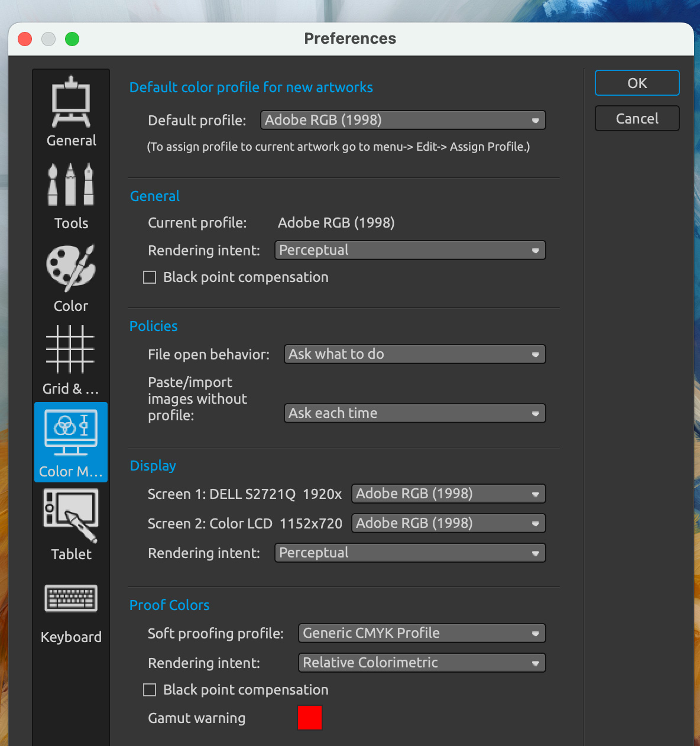Screen dimensions: 700x746
Task: Open the Soft proofing profile dropdown
Action: [x=422, y=633]
